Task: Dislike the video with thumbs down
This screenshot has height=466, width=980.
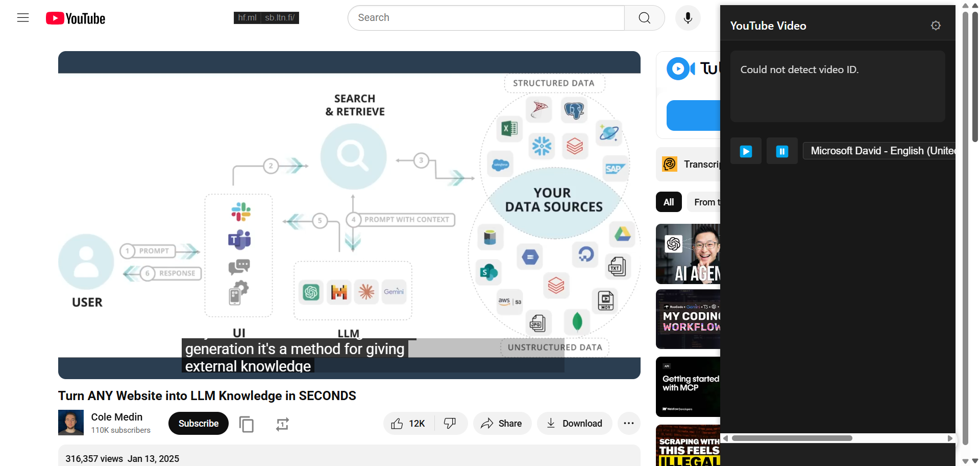Action: pos(450,424)
